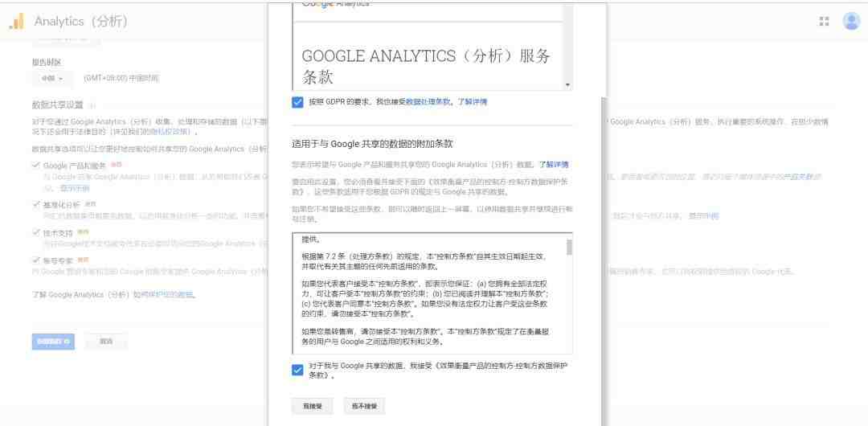Click the Analytics（分析） header title
Image resolution: width=868 pixels, height=426 pixels.
81,22
